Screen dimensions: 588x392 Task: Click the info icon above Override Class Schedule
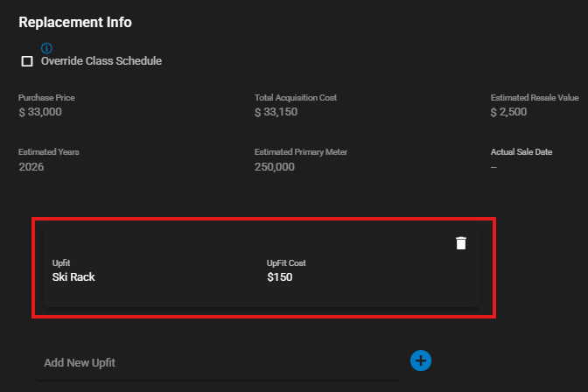pyautogui.click(x=46, y=48)
